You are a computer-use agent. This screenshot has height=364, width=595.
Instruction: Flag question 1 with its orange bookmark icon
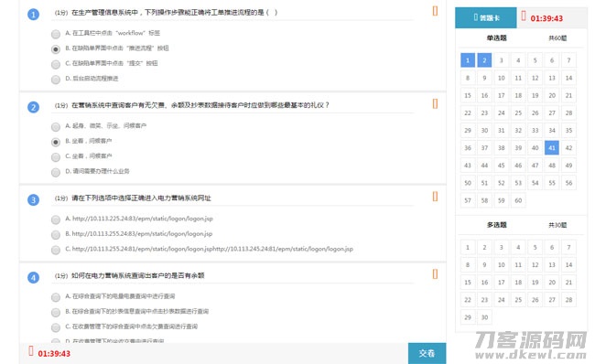[x=435, y=11]
